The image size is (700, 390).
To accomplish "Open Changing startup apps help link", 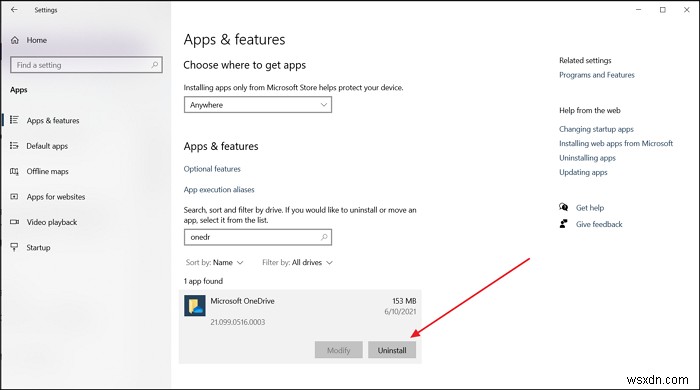I will pyautogui.click(x=596, y=129).
